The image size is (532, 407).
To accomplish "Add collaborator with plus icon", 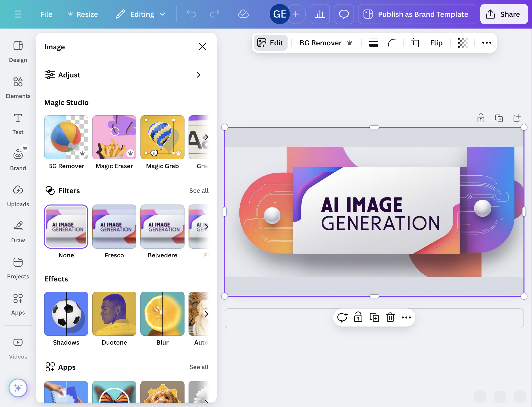I will pyautogui.click(x=296, y=14).
